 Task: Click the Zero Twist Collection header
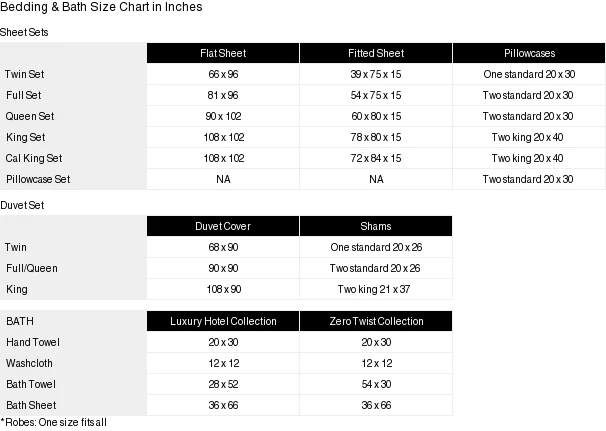tap(376, 321)
